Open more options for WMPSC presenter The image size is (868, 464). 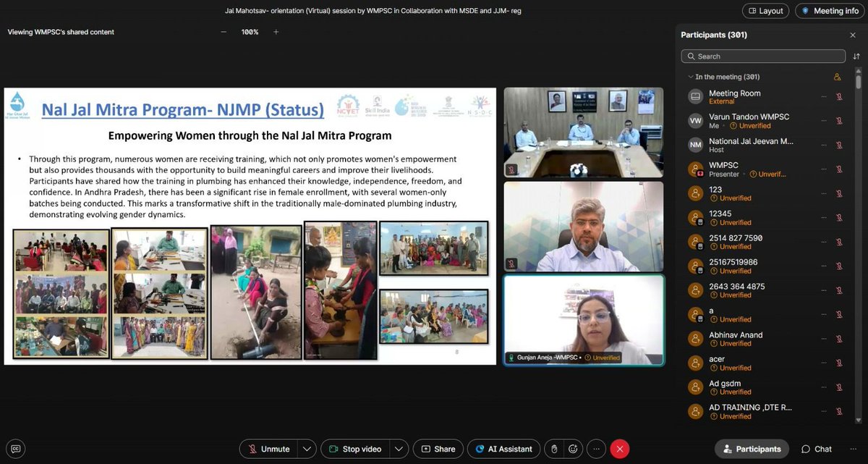coord(823,169)
